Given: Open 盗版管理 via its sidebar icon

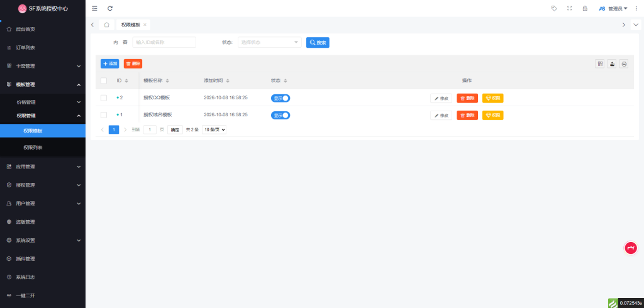Looking at the screenshot, I should (9, 222).
